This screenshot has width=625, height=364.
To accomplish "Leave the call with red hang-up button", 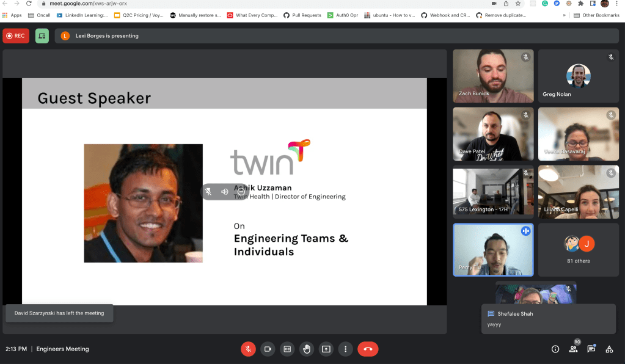I will coord(368,349).
